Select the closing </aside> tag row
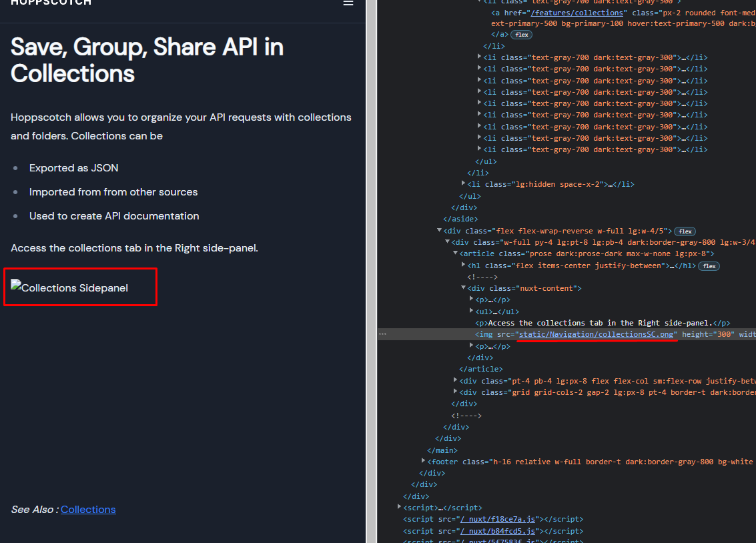Image resolution: width=756 pixels, height=543 pixels. click(460, 219)
